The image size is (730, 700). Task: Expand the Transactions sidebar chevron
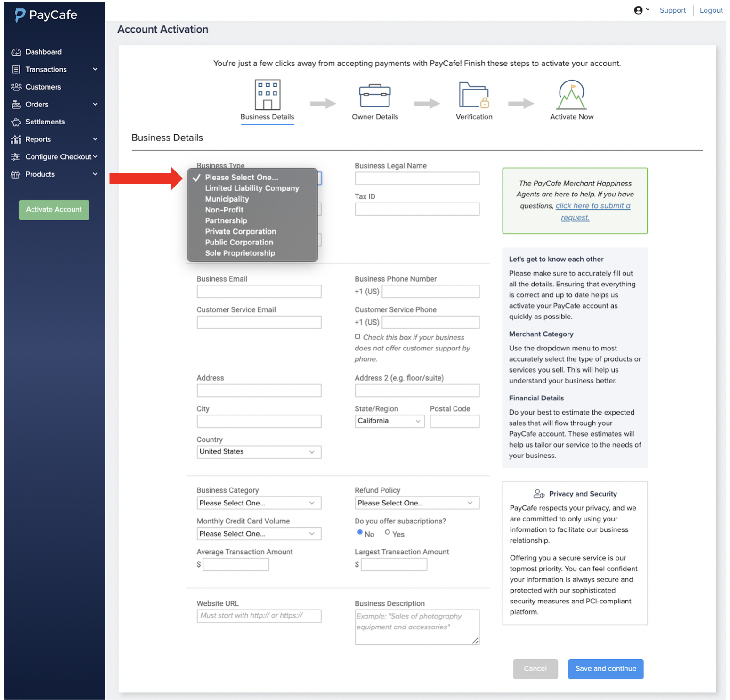pos(95,69)
